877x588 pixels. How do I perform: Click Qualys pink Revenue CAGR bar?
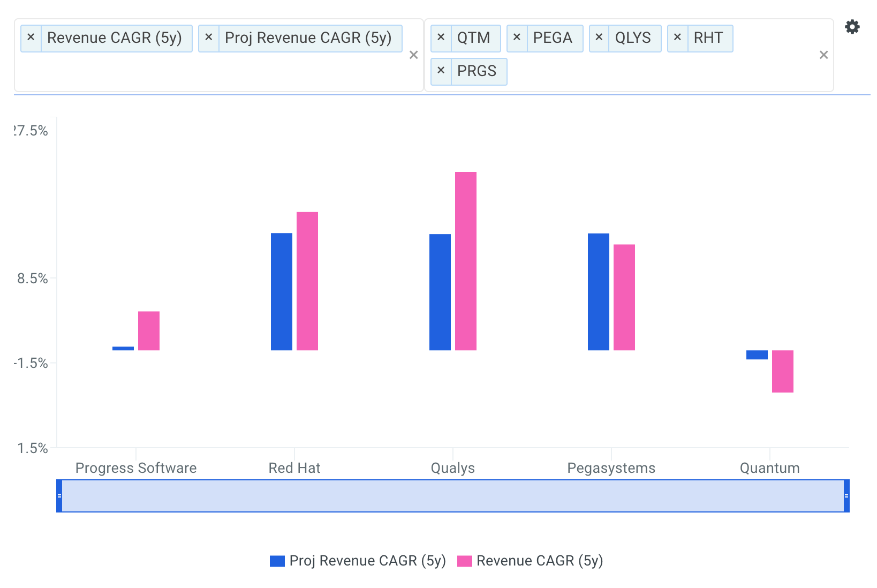pos(466,261)
